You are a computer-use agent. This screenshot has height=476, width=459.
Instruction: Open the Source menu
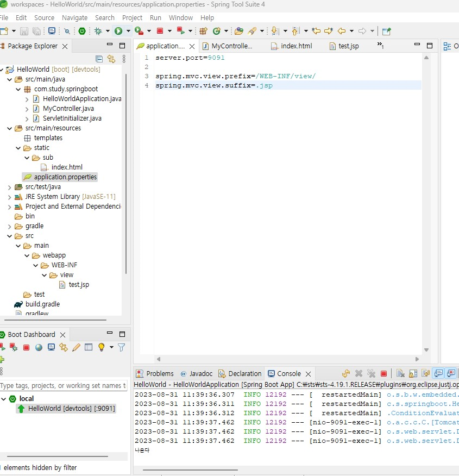tap(45, 17)
